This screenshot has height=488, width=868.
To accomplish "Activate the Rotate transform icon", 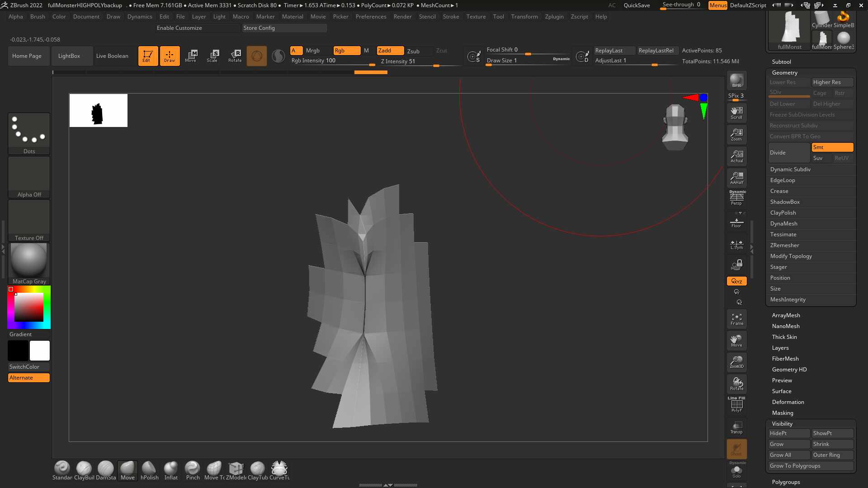I will click(235, 56).
